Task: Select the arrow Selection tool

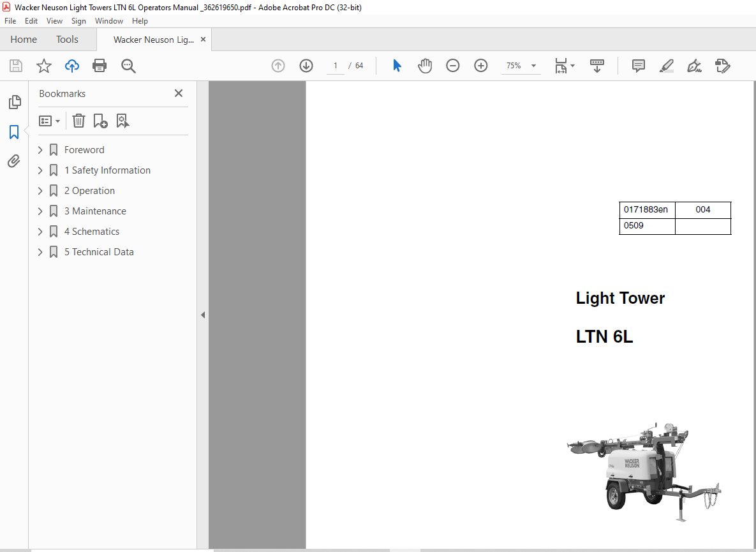Action: click(x=397, y=66)
